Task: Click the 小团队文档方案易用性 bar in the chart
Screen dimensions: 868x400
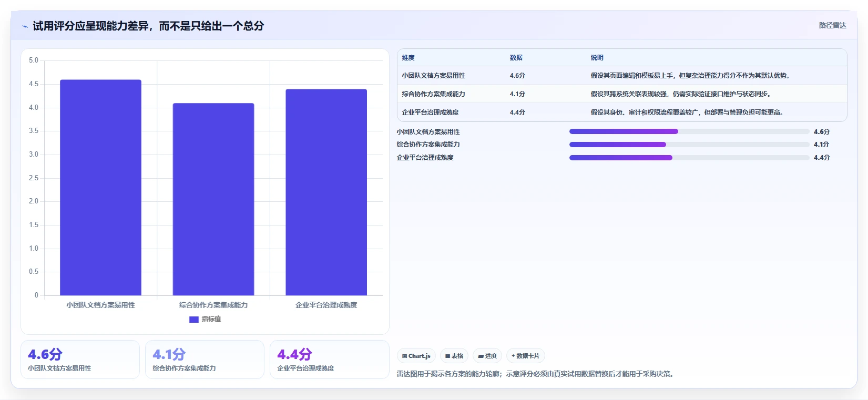Action: click(x=100, y=188)
